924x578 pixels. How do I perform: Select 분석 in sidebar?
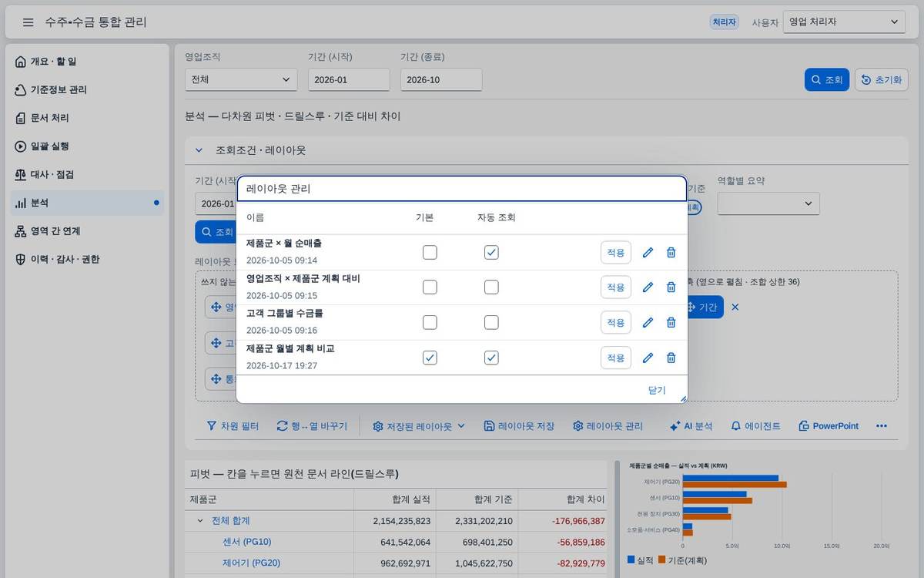coord(87,203)
